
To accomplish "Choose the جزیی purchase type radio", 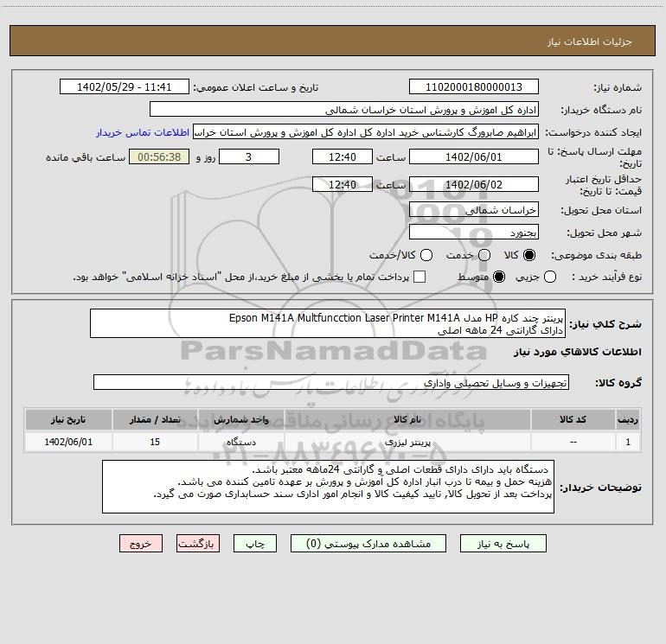I will [x=550, y=277].
